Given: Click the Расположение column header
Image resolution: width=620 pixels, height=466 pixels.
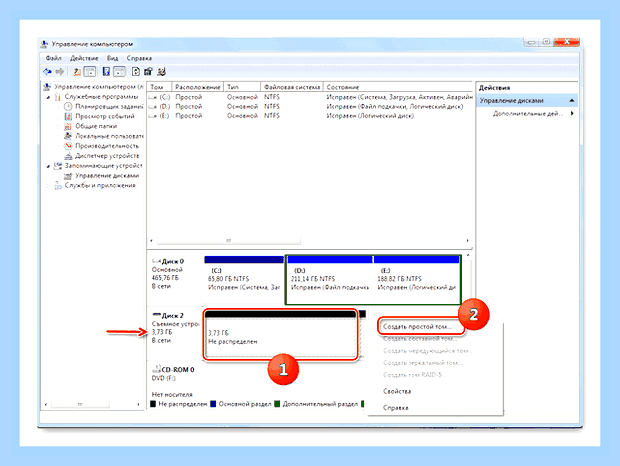Looking at the screenshot, I should (x=198, y=87).
